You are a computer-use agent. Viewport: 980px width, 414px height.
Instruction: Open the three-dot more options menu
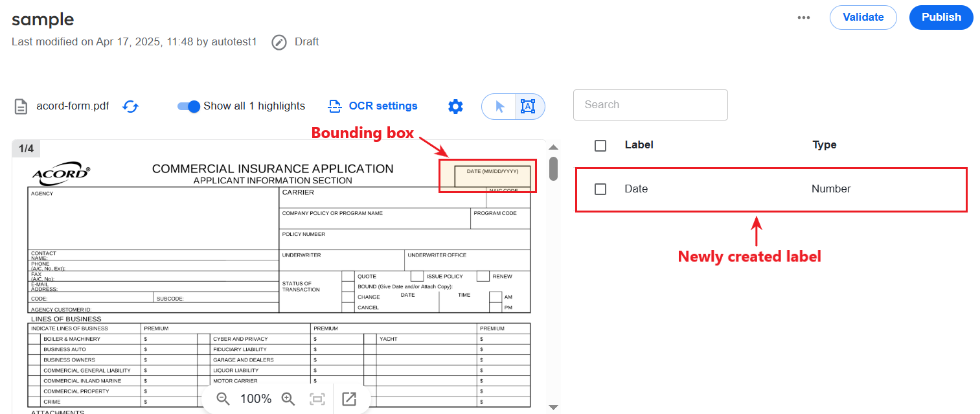pos(804,17)
